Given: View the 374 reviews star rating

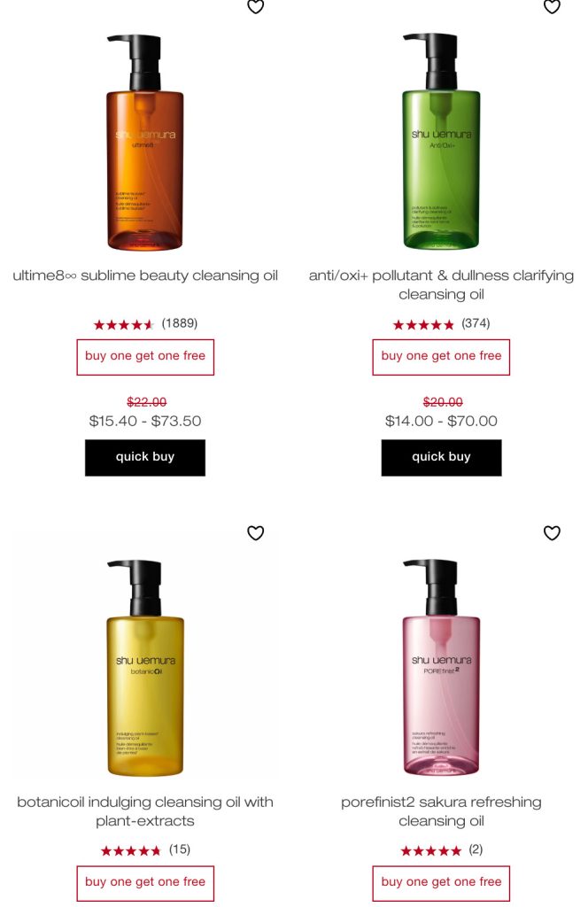Looking at the screenshot, I should point(441,324).
